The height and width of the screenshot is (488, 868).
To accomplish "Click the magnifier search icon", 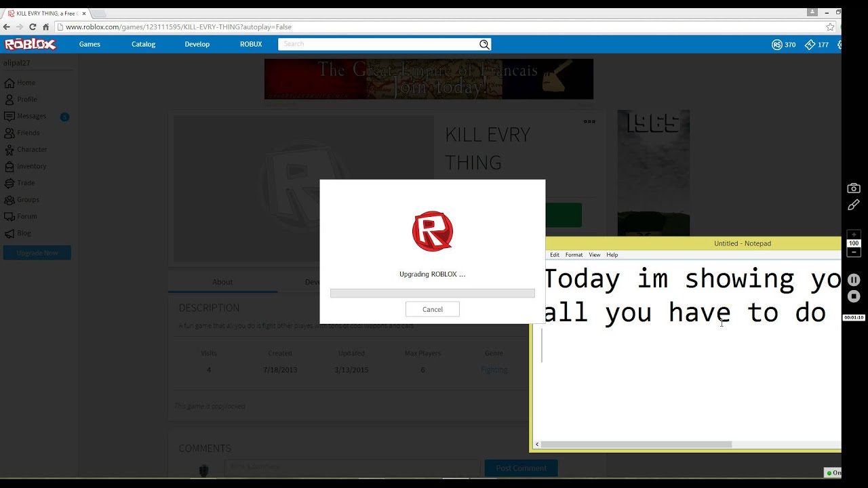I will 484,44.
